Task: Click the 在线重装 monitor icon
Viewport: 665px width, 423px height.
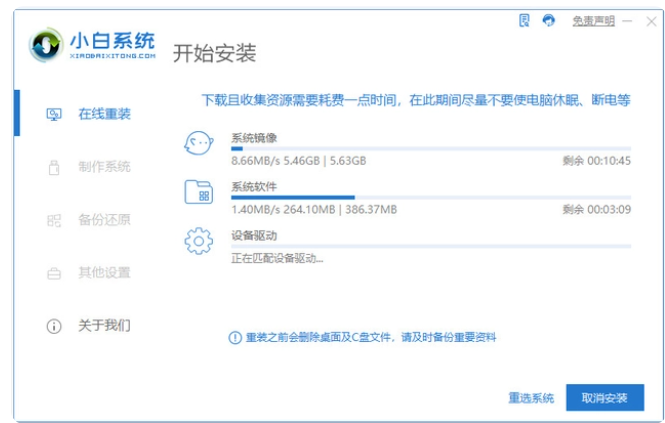Action: pos(54,114)
